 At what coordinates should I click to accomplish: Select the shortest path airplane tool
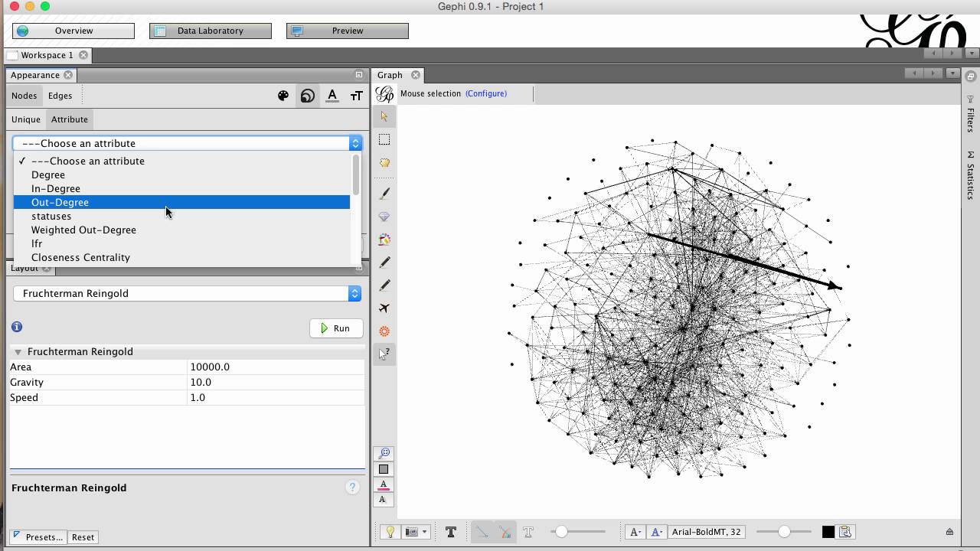pos(384,308)
